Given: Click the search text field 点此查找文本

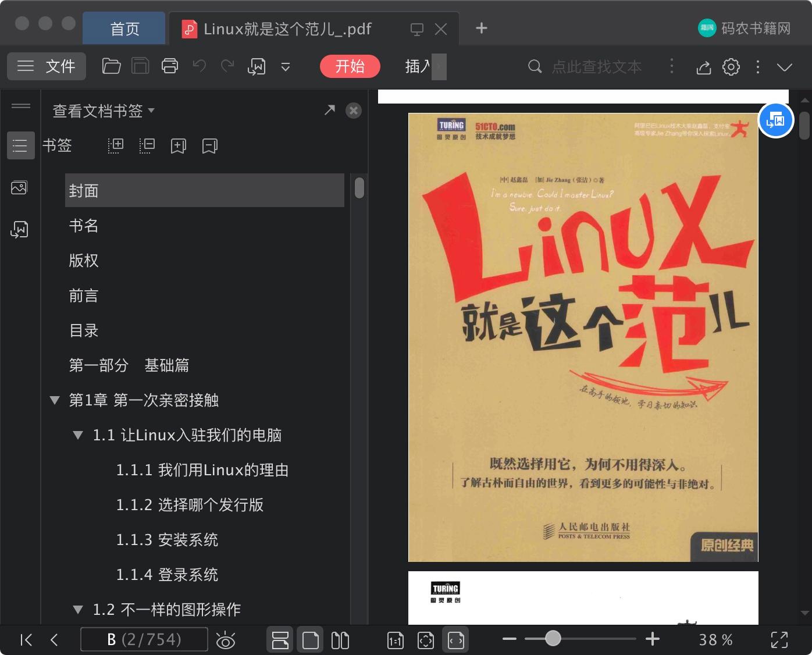Looking at the screenshot, I should [597, 67].
